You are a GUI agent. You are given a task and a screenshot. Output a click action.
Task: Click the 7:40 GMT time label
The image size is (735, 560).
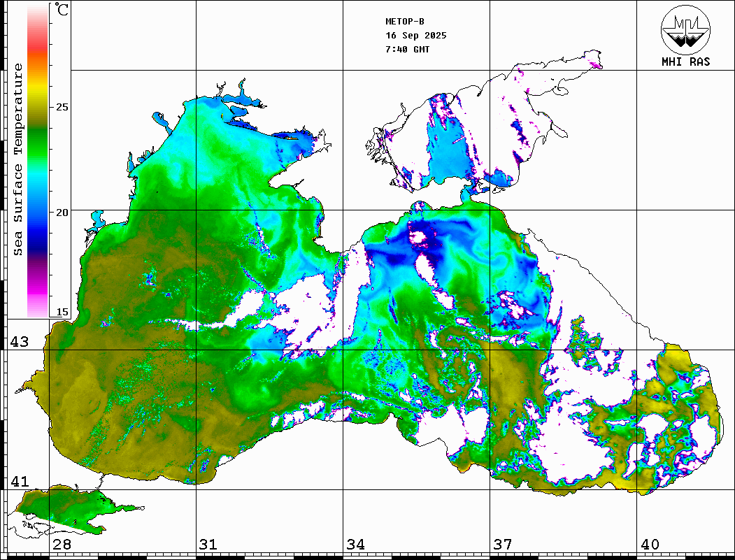[x=407, y=50]
